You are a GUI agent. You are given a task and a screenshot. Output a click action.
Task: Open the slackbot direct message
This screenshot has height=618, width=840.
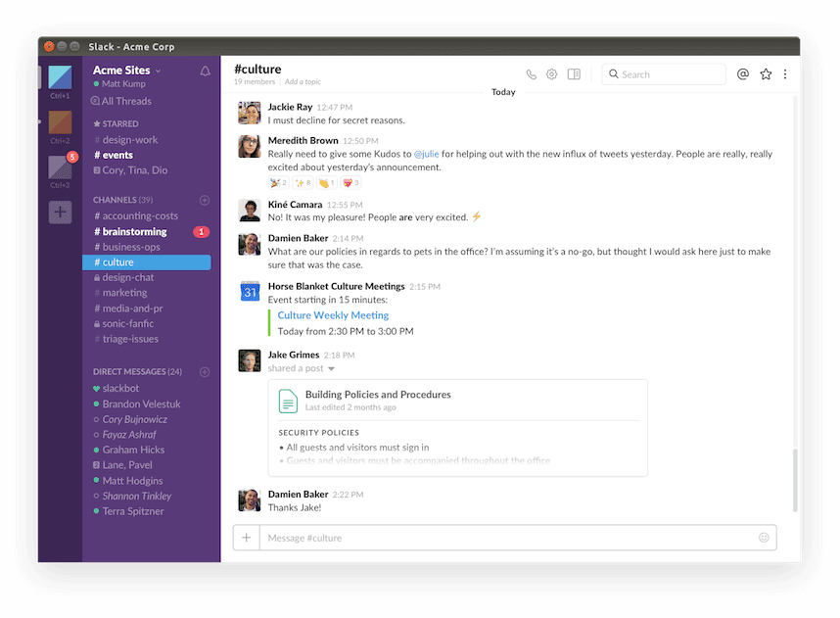116,388
